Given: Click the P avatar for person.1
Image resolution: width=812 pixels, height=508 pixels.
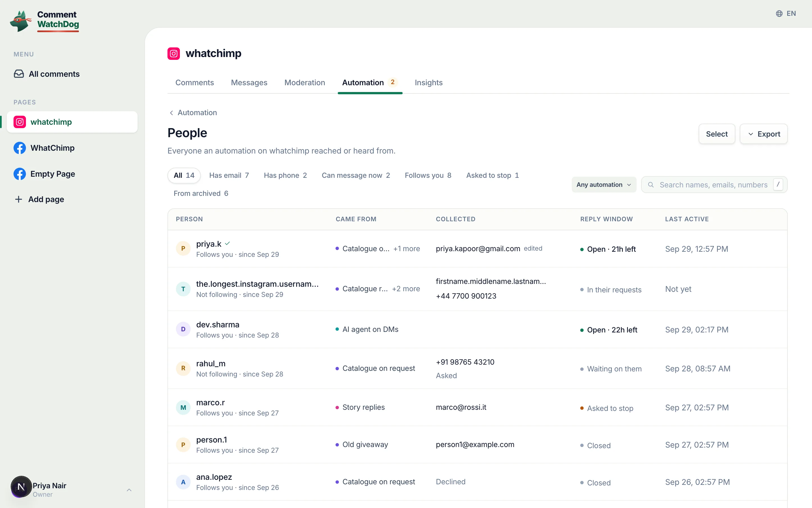Looking at the screenshot, I should (x=183, y=445).
